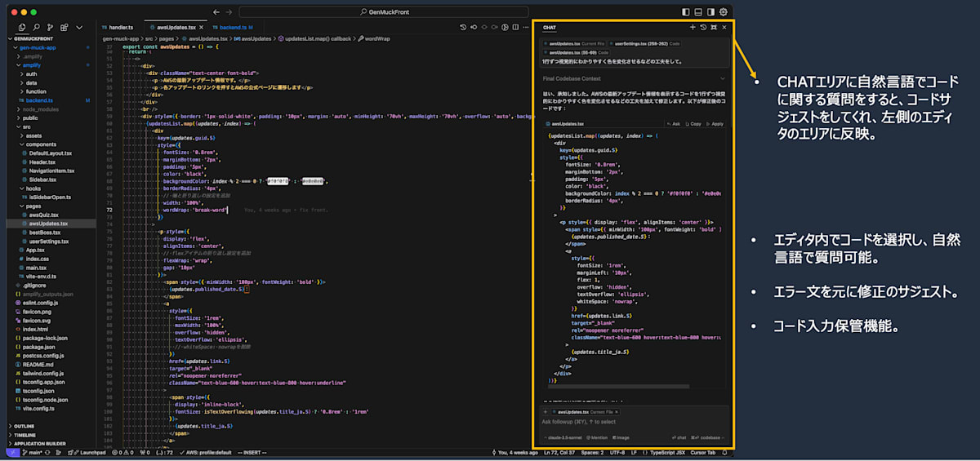980x461 pixels.
Task: Click the notifications bell in status bar
Action: (724, 452)
